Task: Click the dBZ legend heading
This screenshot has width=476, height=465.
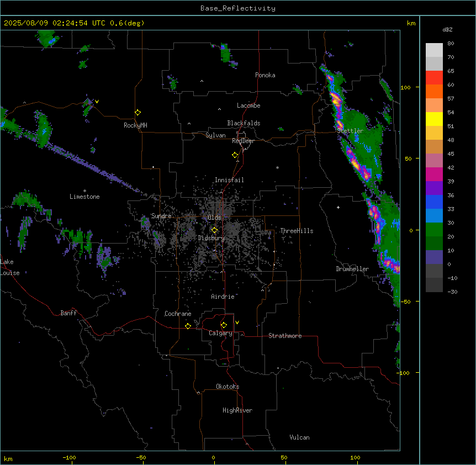Action: click(x=447, y=30)
